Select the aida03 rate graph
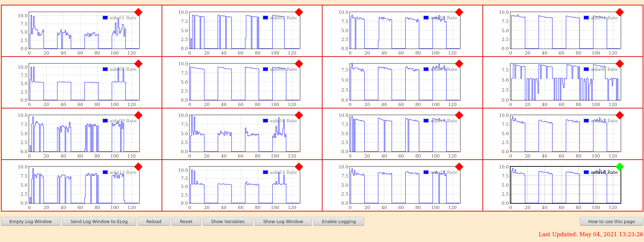This screenshot has width=644, height=242. (405, 31)
